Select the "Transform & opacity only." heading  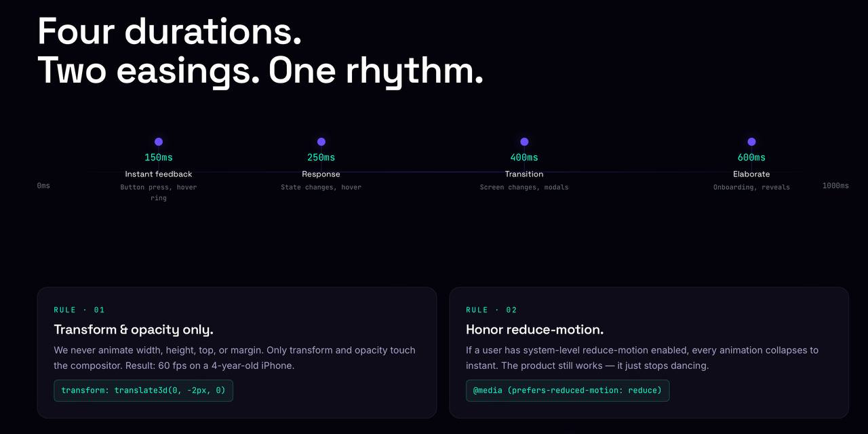[x=134, y=330]
